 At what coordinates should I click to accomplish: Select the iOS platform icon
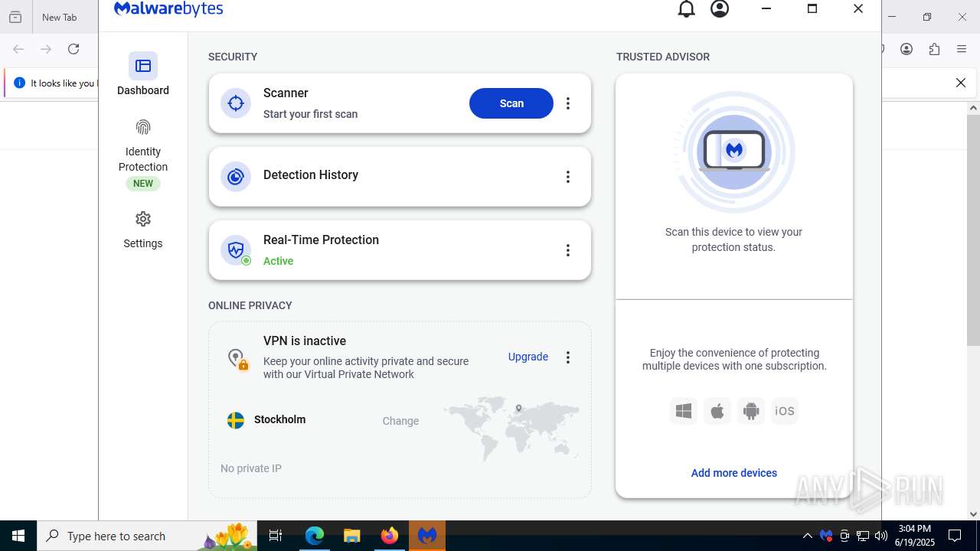[x=785, y=411]
